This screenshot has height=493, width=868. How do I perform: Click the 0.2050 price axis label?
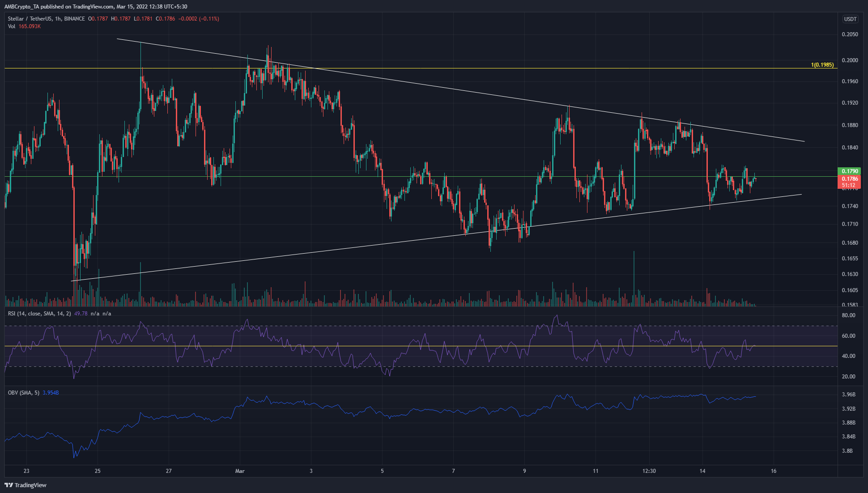850,34
